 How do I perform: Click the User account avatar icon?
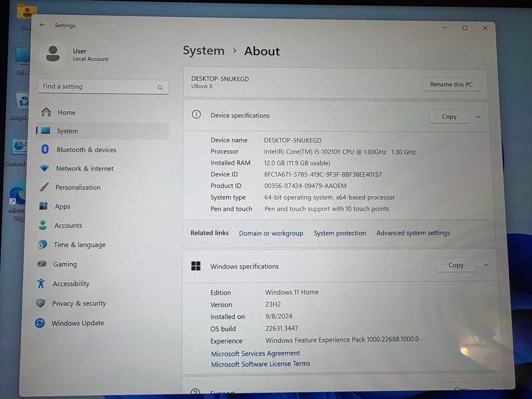pyautogui.click(x=52, y=54)
